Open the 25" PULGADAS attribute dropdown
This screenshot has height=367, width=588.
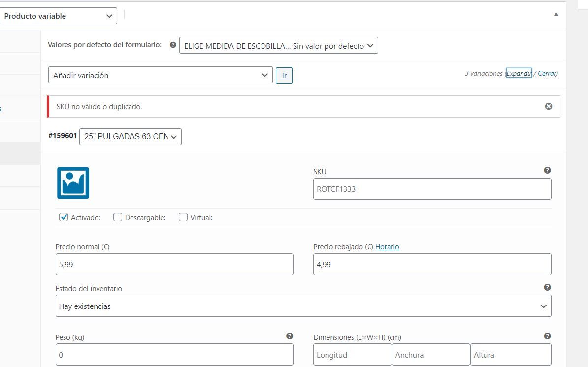pyautogui.click(x=131, y=137)
